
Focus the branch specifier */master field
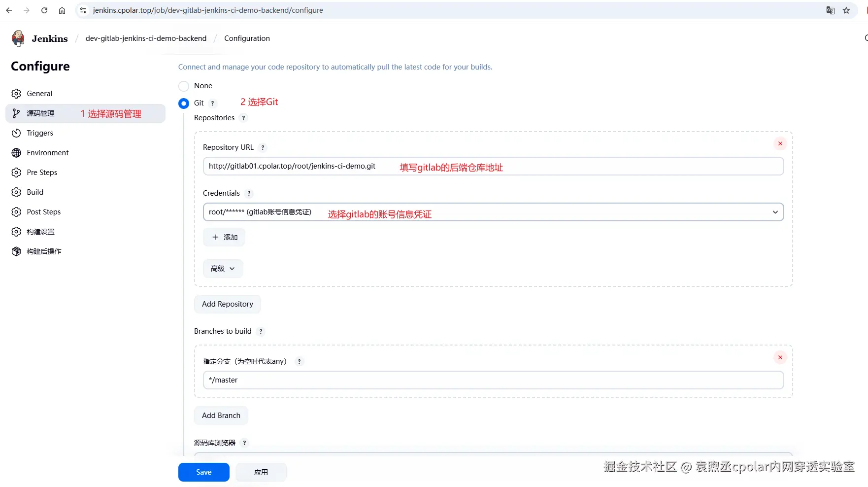click(493, 380)
